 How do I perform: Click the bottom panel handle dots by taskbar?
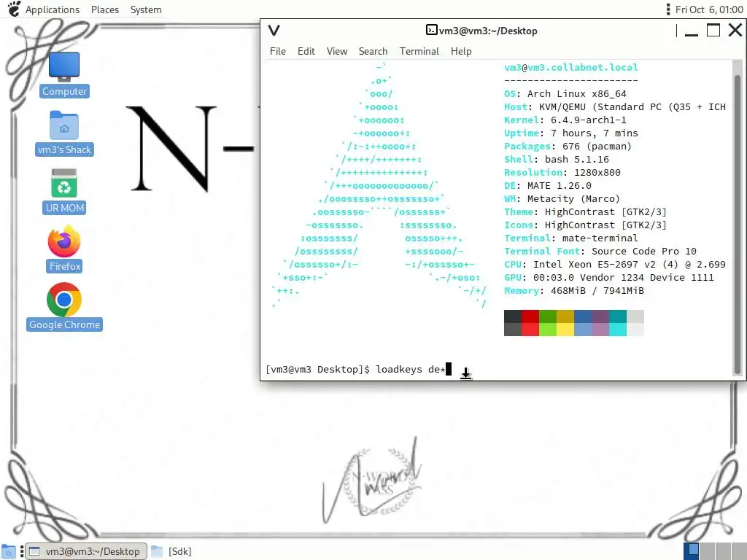[x=21, y=551]
